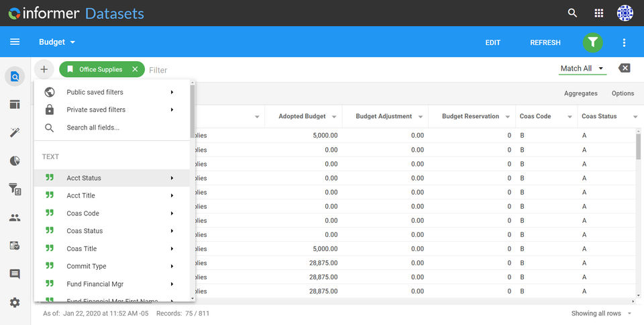Viewport: 644px width, 325px height.
Task: Click the filter menu scrollbar thumb
Action: click(x=193, y=111)
